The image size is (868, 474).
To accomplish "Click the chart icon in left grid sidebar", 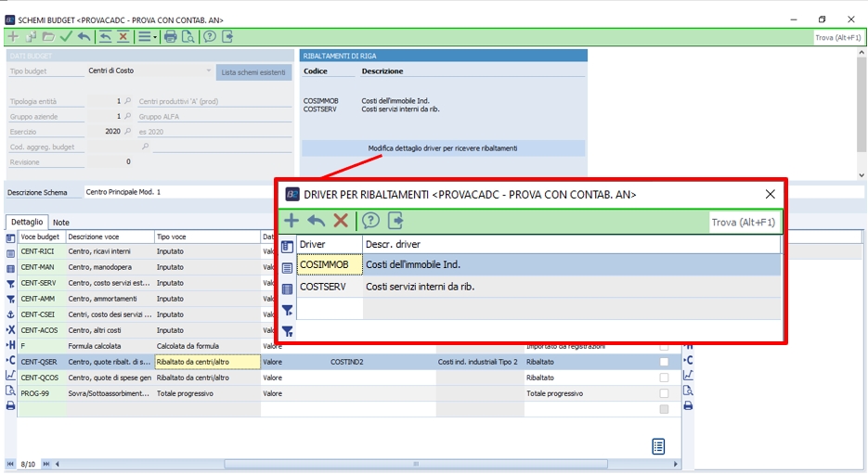I will 10,375.
